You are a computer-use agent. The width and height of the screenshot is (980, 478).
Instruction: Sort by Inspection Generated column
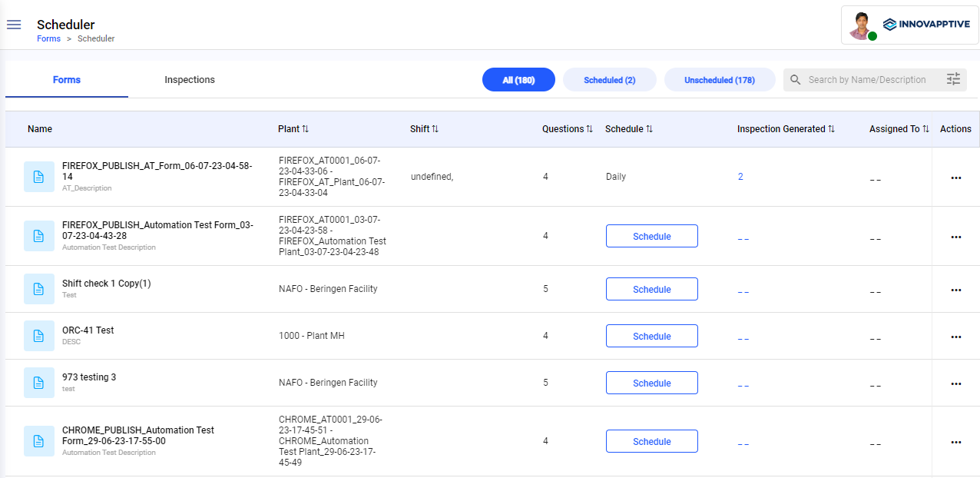click(831, 129)
